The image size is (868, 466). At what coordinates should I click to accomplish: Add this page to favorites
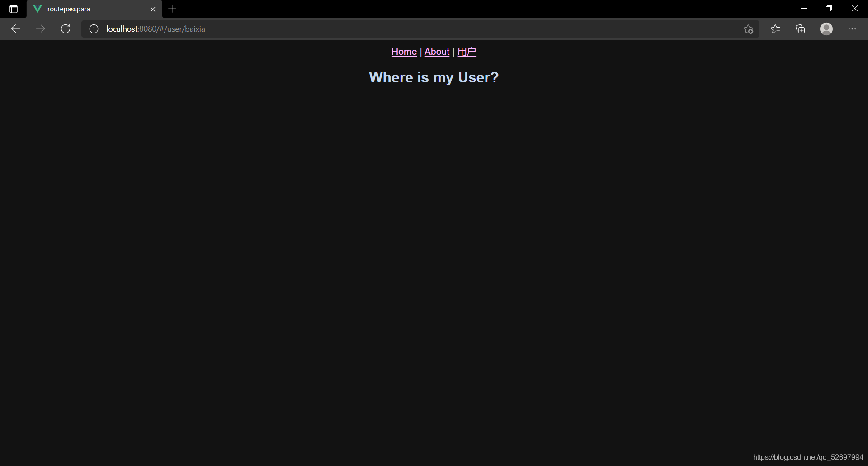748,29
